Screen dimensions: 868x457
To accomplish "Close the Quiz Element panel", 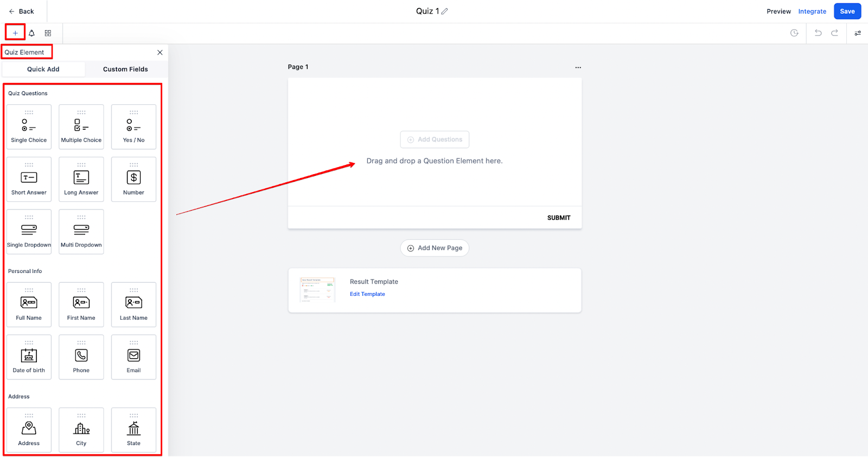I will point(159,53).
